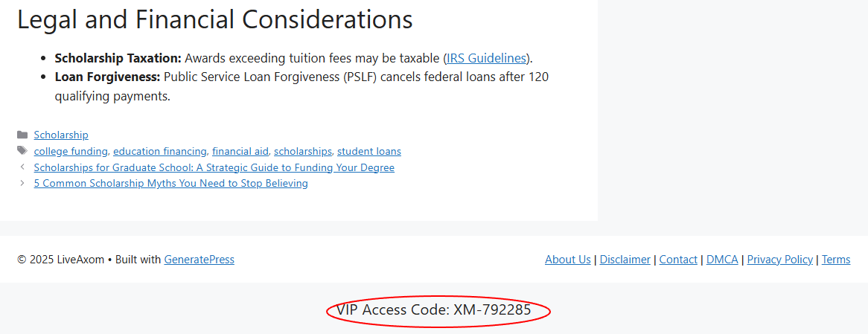Click the category folder icon
The height and width of the screenshot is (334, 868).
point(23,135)
